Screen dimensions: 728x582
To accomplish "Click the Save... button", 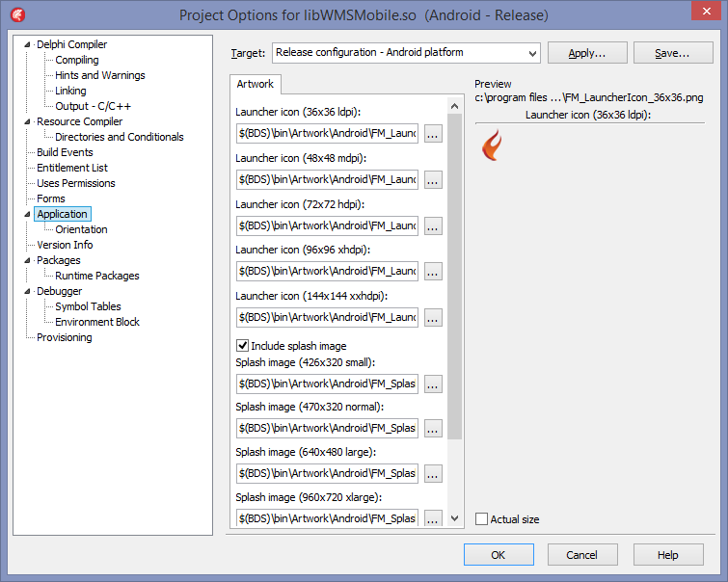I will point(673,53).
